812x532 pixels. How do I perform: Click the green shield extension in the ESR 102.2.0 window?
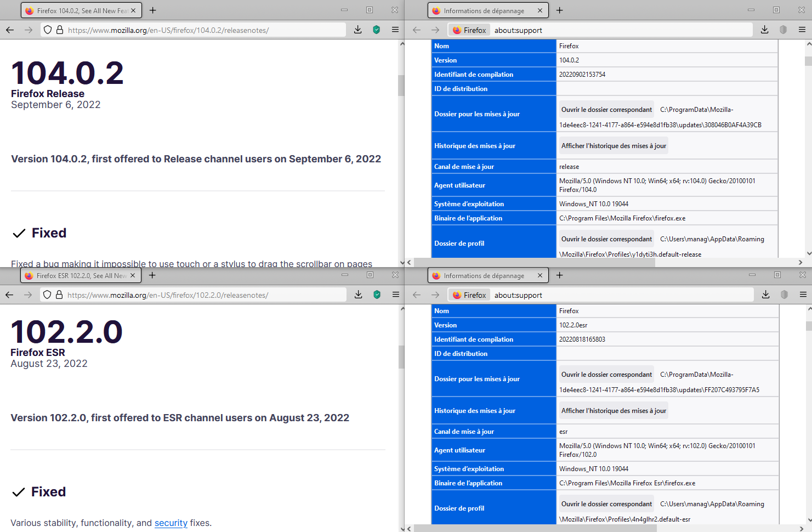[377, 295]
